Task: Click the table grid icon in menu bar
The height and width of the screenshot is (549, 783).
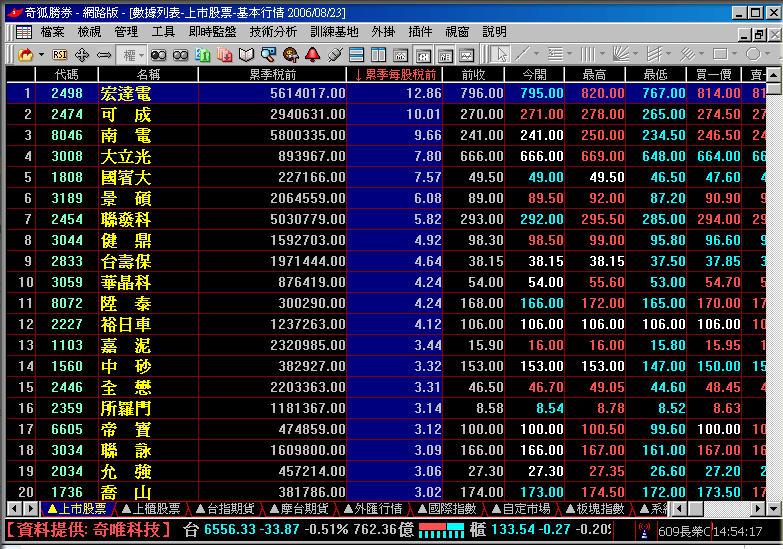Action: tap(23, 32)
